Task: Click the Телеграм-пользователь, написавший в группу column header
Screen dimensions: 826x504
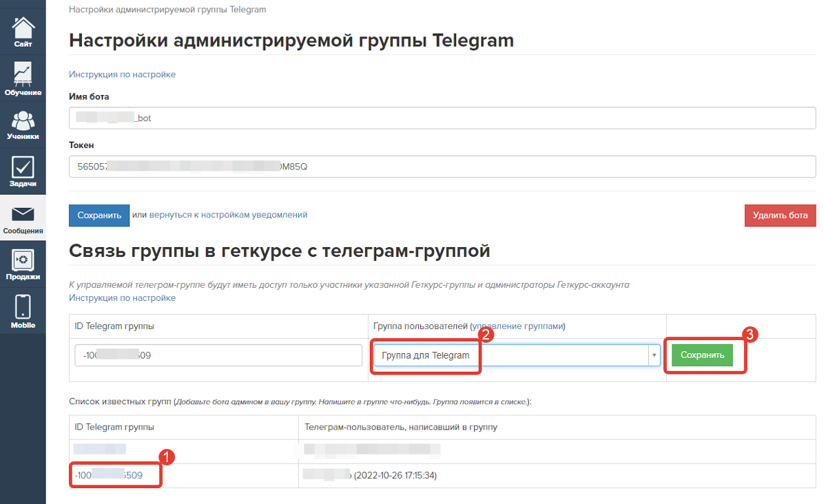Action: [x=401, y=427]
